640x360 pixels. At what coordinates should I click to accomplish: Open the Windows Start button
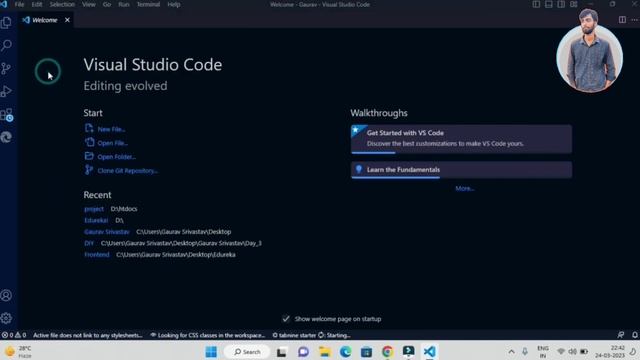(211, 351)
